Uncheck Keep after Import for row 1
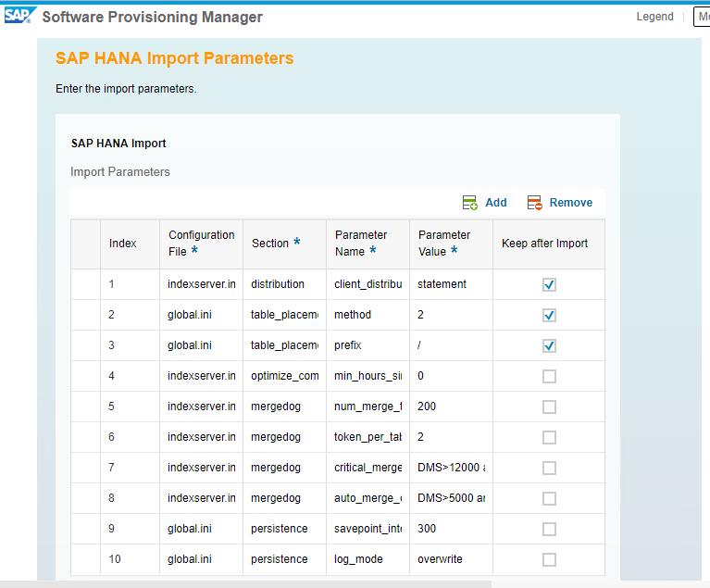Screen dimensions: 710x588 [x=549, y=284]
